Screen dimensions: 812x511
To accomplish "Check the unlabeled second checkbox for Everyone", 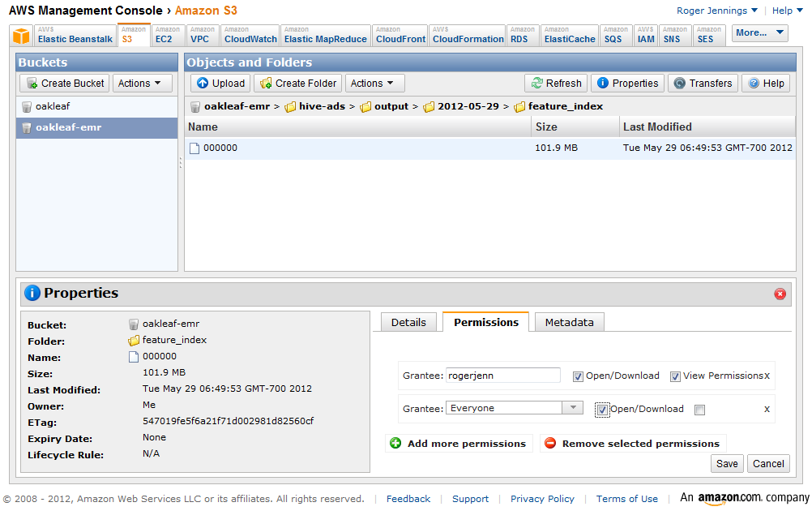I will (699, 410).
